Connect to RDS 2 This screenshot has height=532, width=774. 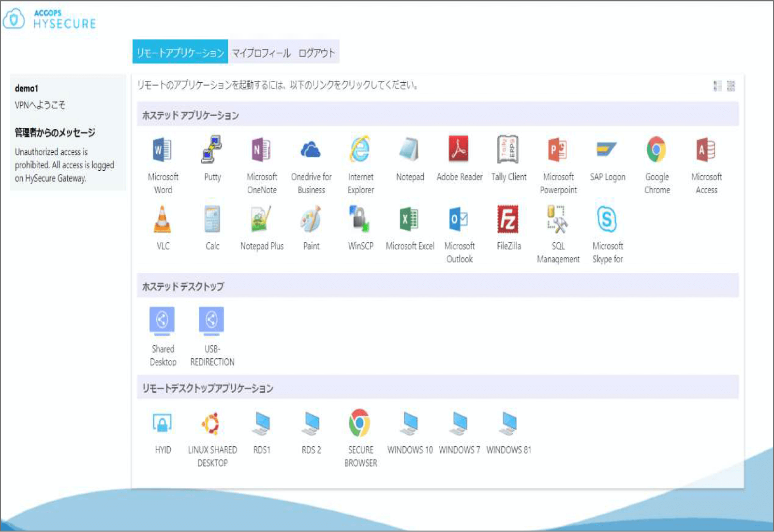coord(311,423)
